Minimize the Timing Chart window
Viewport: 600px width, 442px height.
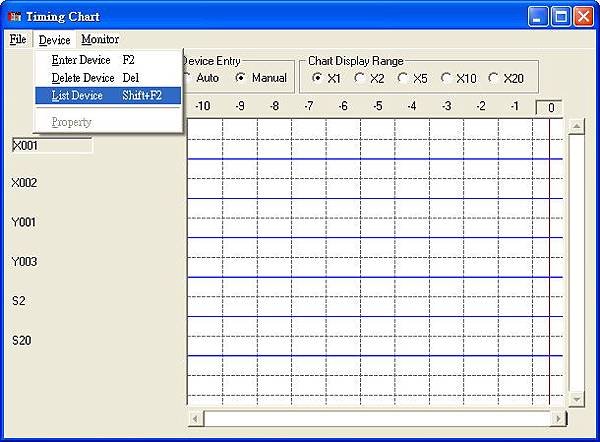tap(538, 17)
